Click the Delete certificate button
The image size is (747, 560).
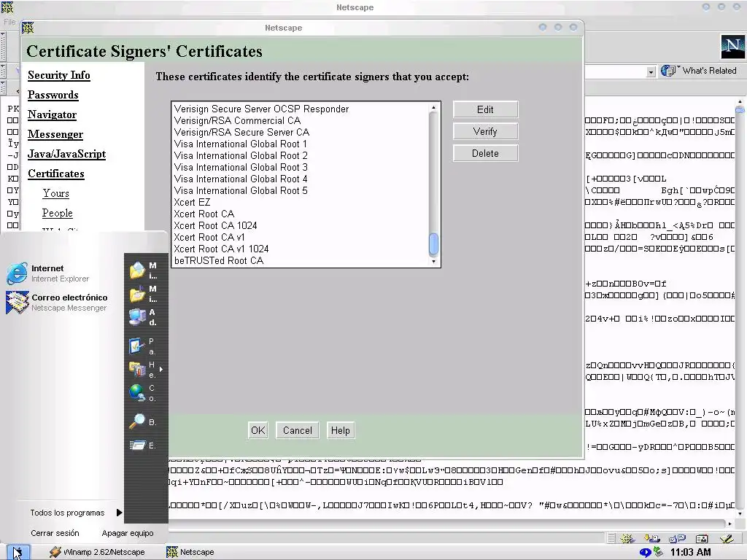click(485, 153)
